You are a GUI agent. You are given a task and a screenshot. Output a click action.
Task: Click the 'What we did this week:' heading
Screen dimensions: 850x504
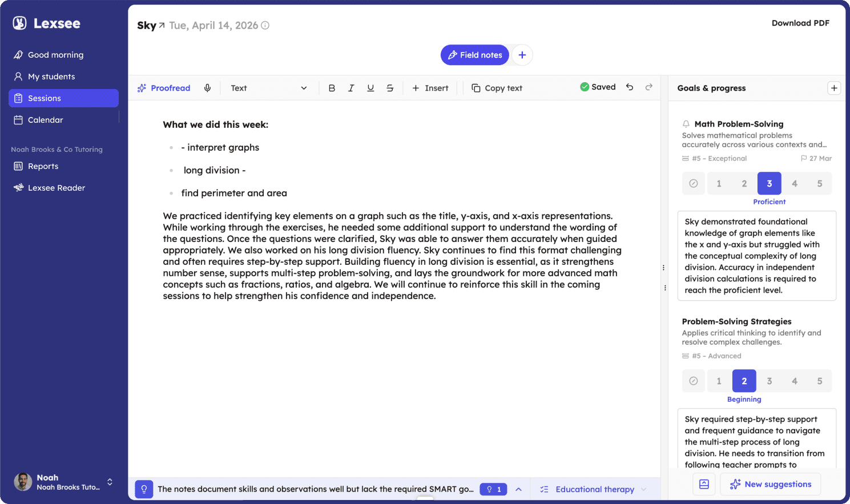coord(216,124)
